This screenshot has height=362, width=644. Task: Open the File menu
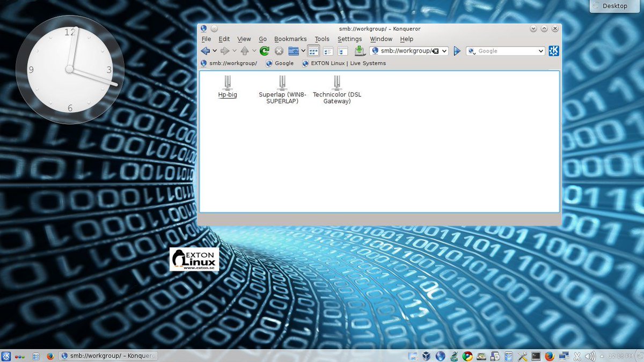tap(206, 39)
